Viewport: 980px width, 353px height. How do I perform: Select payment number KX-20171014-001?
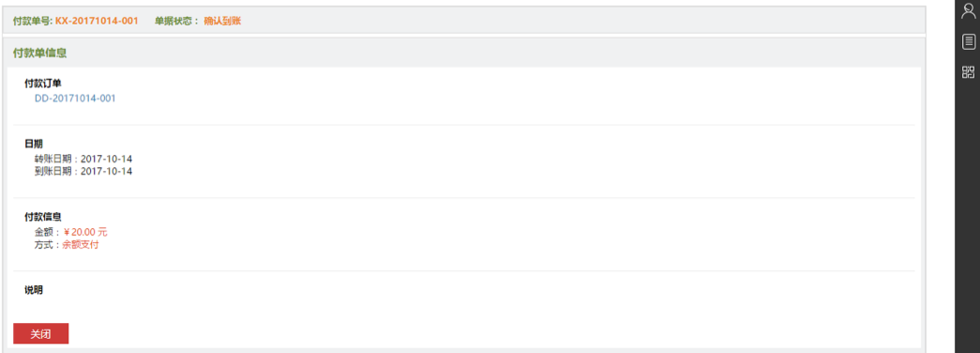[x=97, y=21]
